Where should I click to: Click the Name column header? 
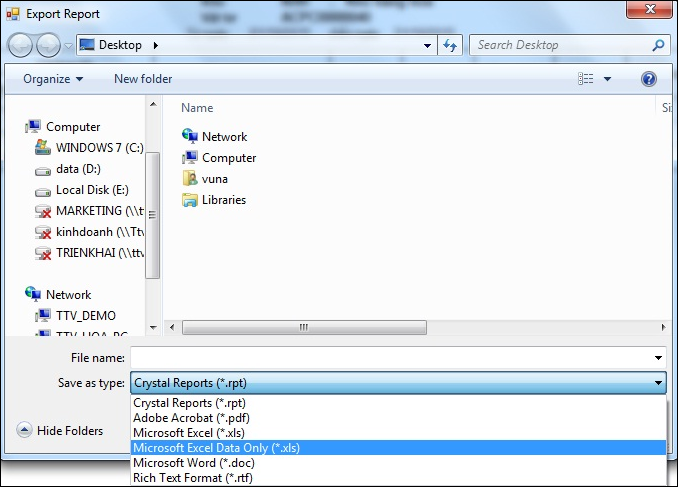197,108
